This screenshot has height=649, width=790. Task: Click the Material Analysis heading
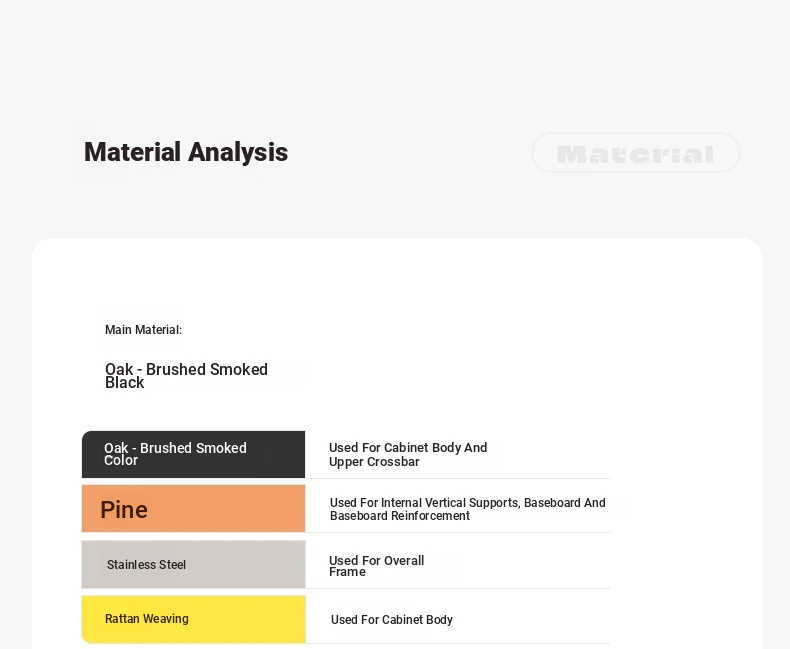186,152
